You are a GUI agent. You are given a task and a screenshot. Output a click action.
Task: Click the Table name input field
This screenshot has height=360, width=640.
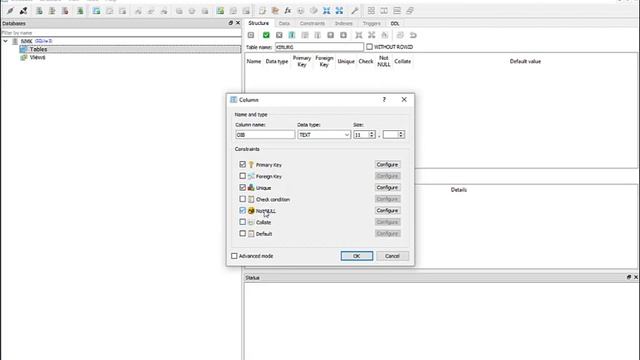tap(319, 47)
